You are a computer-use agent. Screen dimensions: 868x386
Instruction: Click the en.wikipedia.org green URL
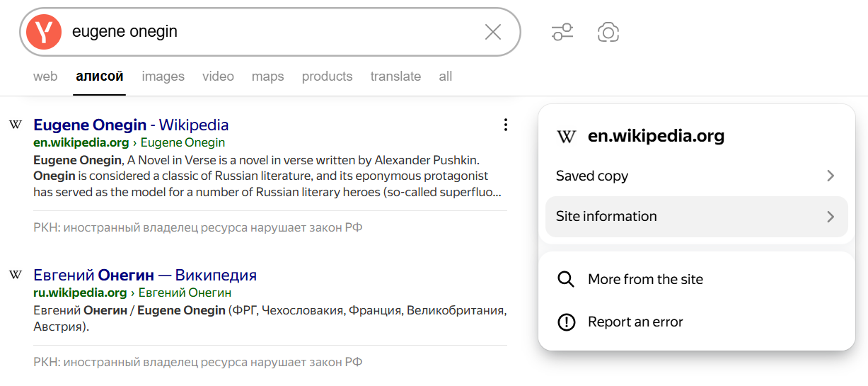point(81,142)
